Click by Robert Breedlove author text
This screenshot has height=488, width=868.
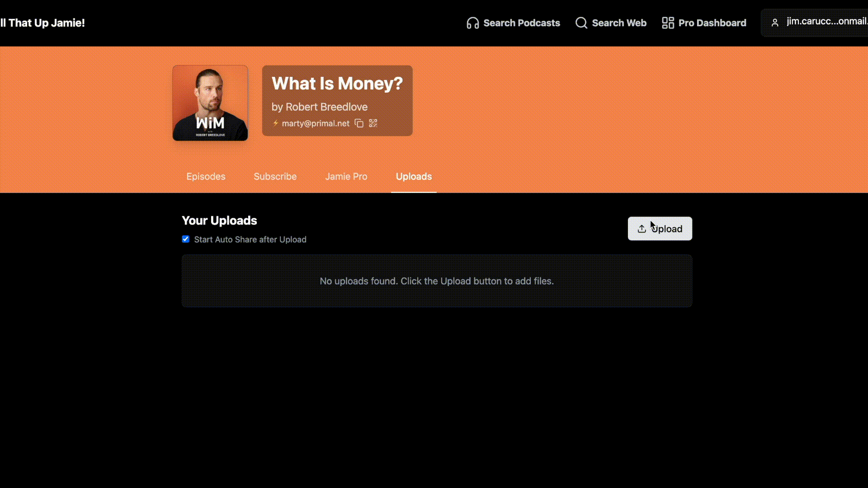pos(320,107)
